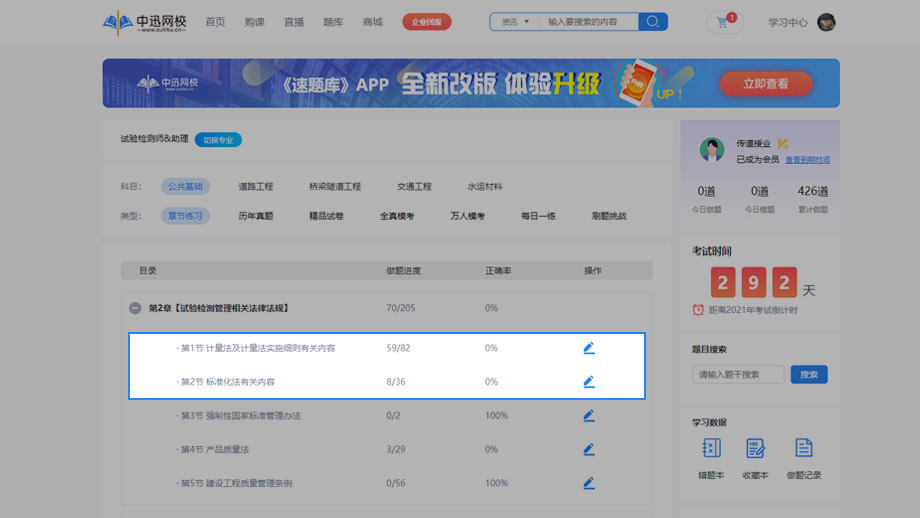Click the 查看到期时间 link
This screenshot has height=518, width=920.
[807, 160]
